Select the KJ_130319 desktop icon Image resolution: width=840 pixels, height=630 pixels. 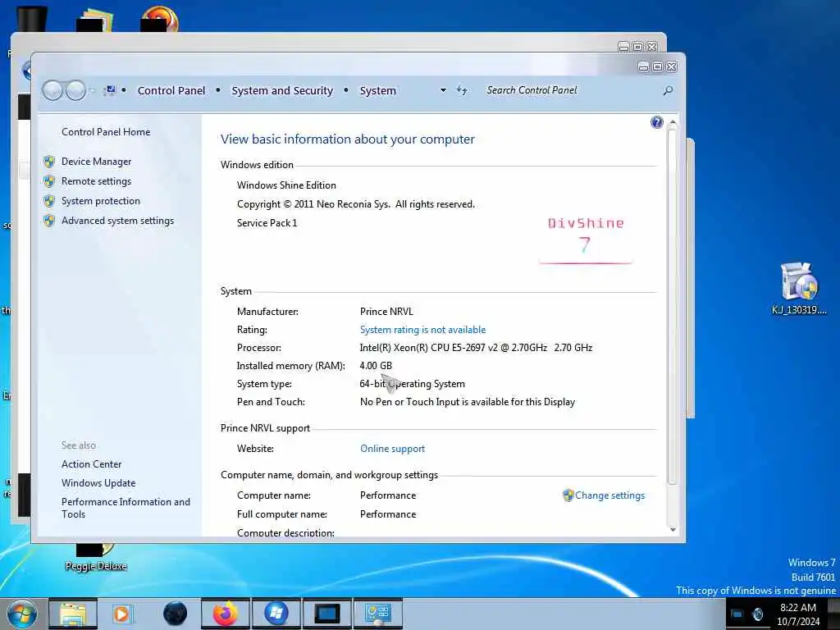click(x=799, y=288)
